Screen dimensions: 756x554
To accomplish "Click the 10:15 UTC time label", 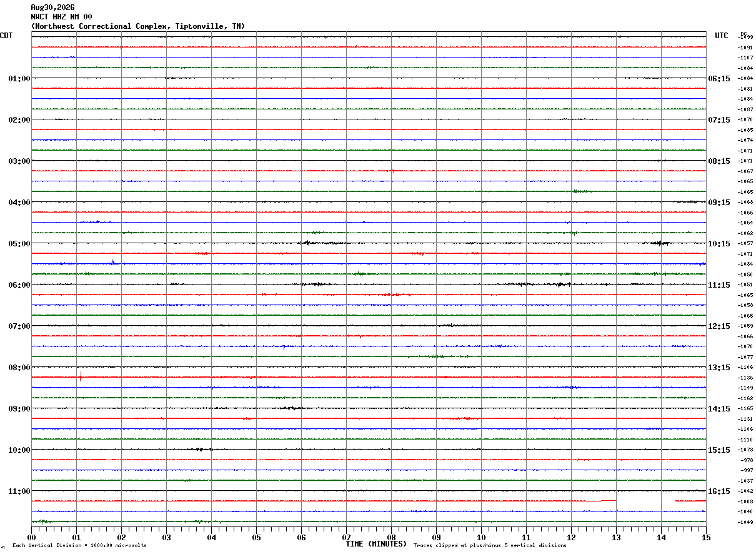I will point(719,244).
